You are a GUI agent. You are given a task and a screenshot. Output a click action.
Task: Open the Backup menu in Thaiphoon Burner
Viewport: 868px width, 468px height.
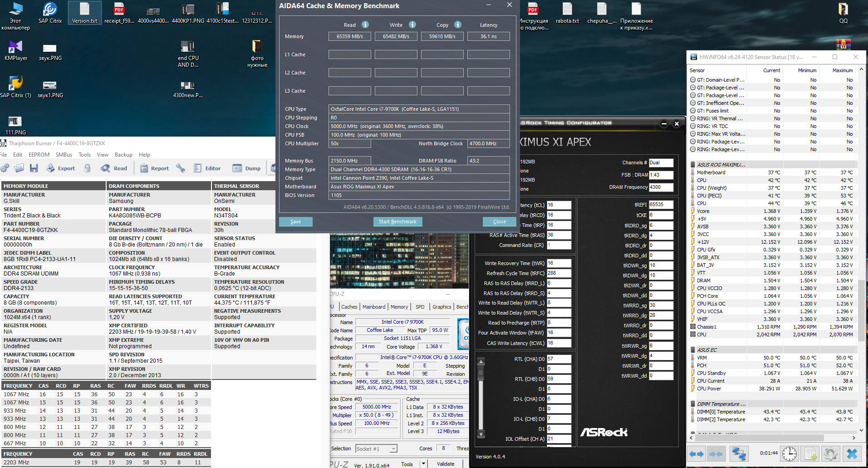[x=123, y=155]
